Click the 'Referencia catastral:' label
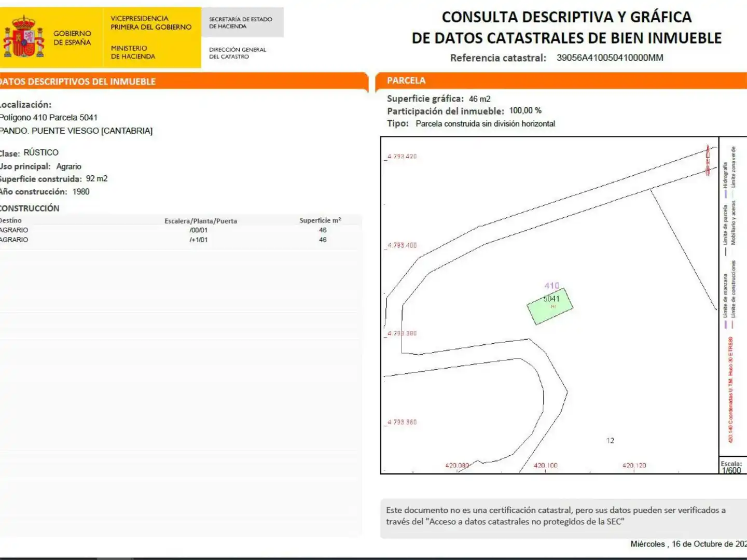The image size is (747, 560). pos(498,58)
